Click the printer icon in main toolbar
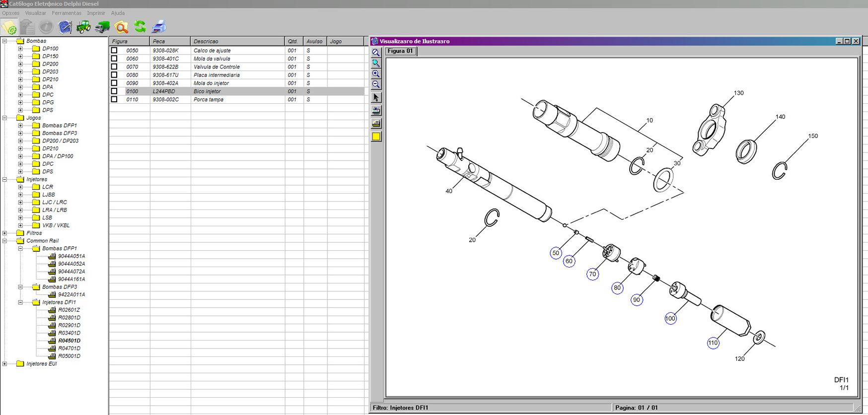The width and height of the screenshot is (868, 415). [x=159, y=27]
